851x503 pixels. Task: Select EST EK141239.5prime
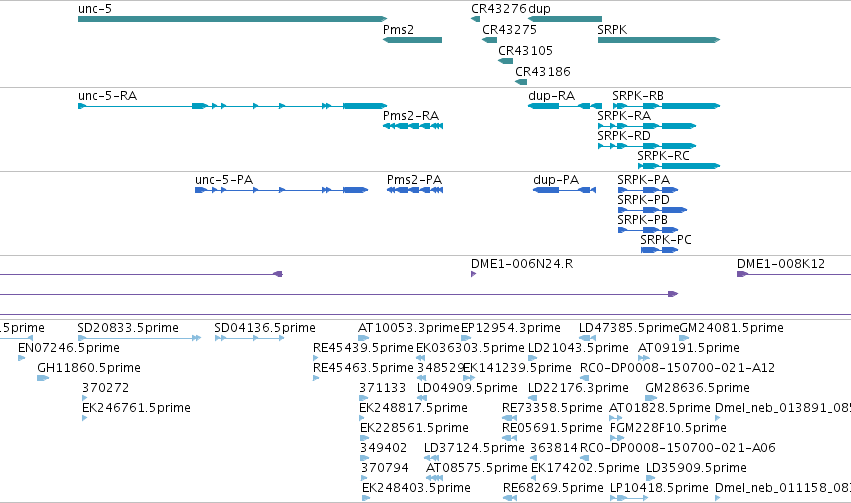pyautogui.click(x=469, y=378)
